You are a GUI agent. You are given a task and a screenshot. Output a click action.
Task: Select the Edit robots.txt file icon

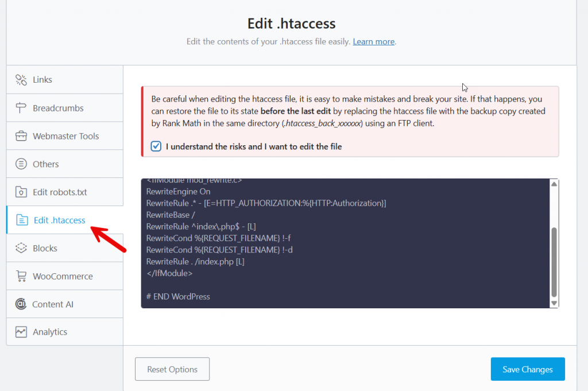point(22,192)
